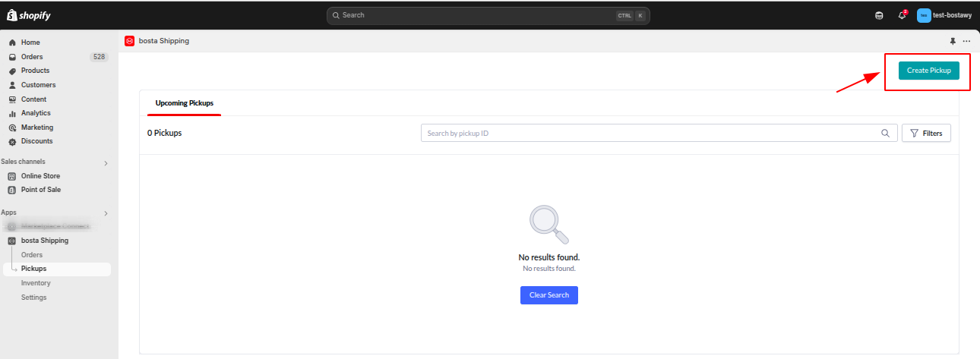Open Settings under bosta Shipping
This screenshot has width=980, height=359.
(33, 298)
